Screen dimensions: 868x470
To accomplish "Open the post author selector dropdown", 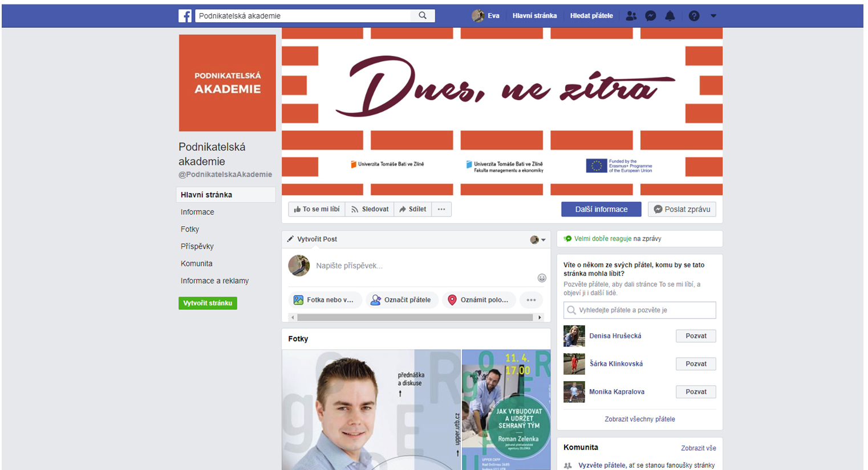I will (538, 240).
